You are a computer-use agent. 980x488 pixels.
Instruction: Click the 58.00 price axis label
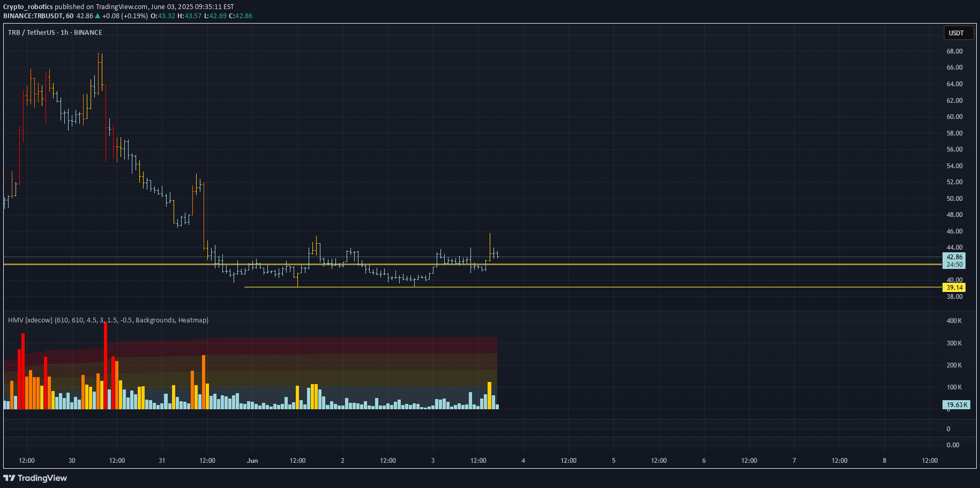coord(954,133)
